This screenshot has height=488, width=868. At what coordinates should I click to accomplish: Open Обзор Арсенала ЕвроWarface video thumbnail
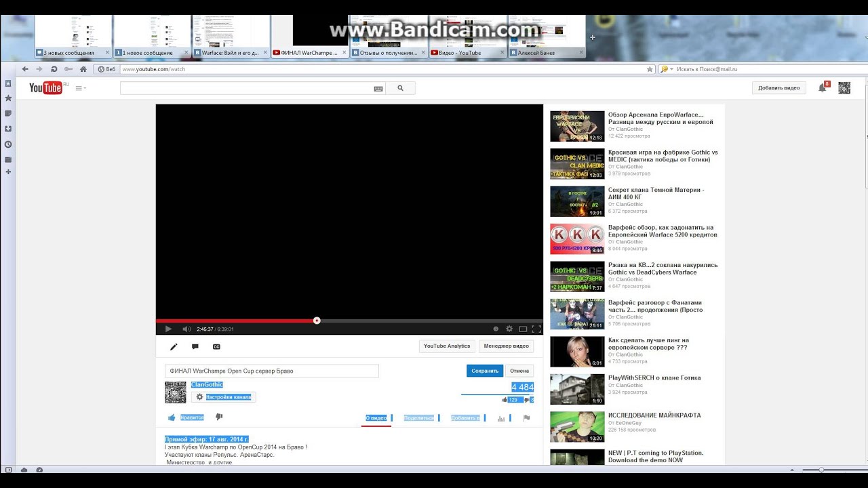pyautogui.click(x=577, y=126)
